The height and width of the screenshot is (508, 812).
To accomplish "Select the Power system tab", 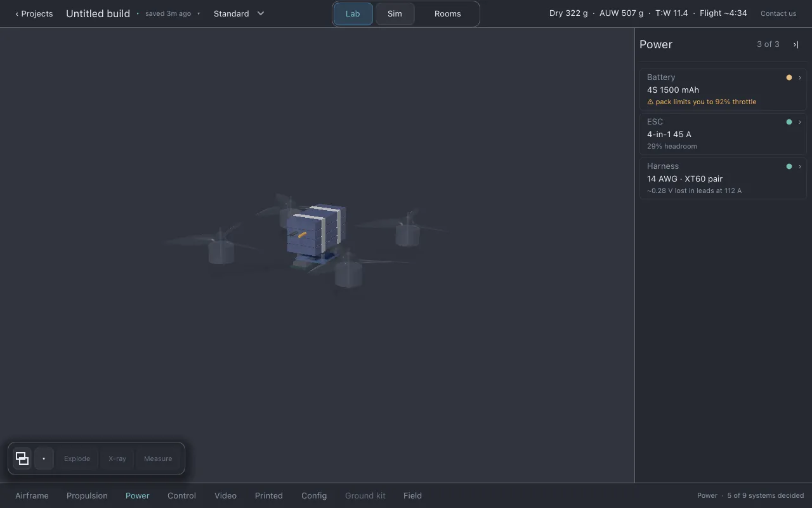I will point(138,495).
